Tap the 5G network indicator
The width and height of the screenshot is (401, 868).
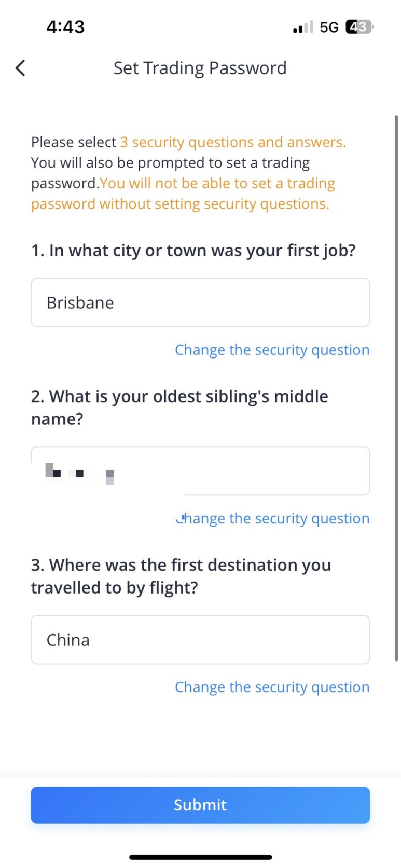click(329, 27)
